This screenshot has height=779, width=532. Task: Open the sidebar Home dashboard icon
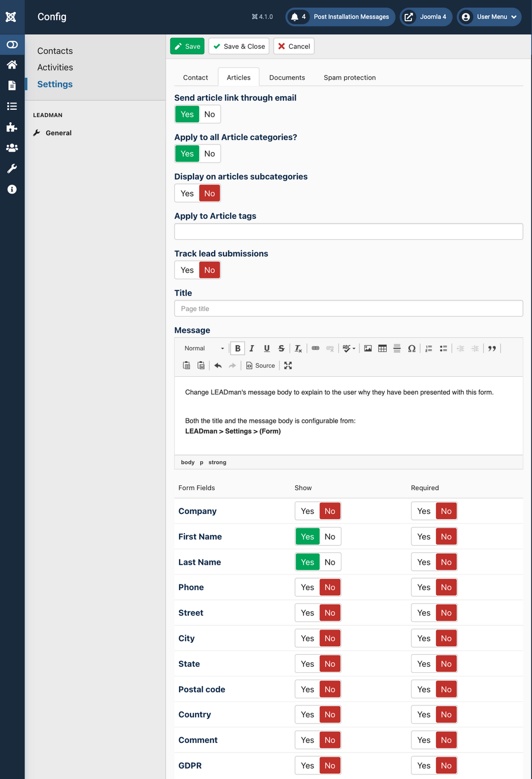pyautogui.click(x=12, y=65)
